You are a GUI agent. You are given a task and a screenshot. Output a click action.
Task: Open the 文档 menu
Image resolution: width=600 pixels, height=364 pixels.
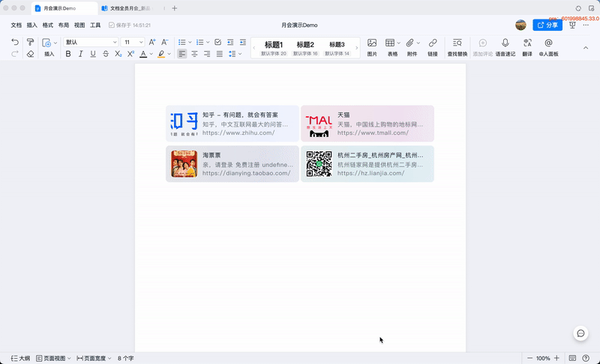point(16,25)
